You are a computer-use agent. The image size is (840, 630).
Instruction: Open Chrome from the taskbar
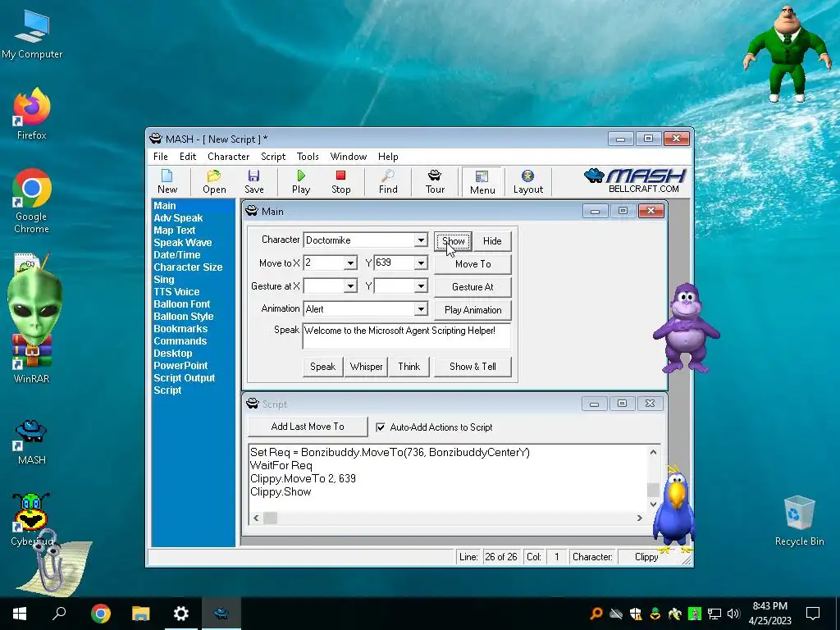(x=100, y=614)
